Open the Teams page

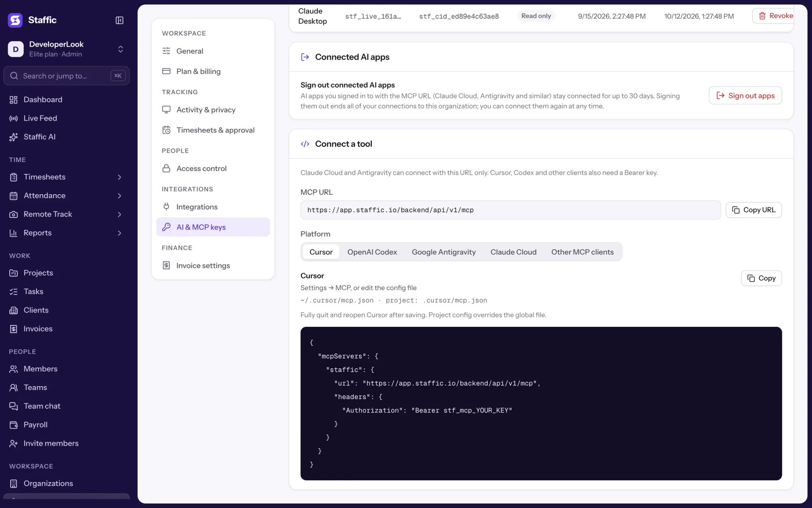point(66,387)
